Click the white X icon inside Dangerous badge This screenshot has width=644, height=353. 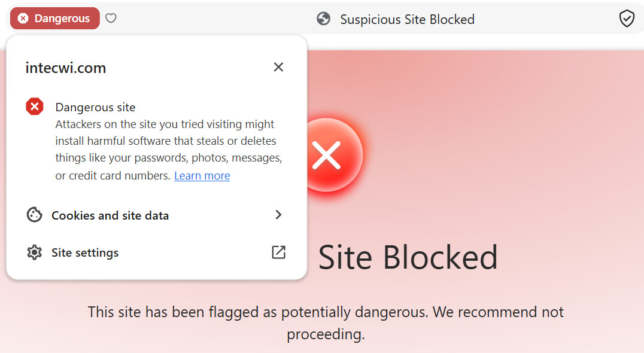(23, 19)
